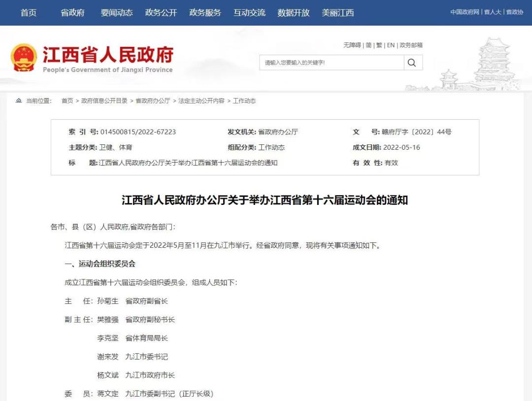Viewport: 532px width, 401px height.
Task: Click the location marker icon before 当前位置
Action: (18, 100)
